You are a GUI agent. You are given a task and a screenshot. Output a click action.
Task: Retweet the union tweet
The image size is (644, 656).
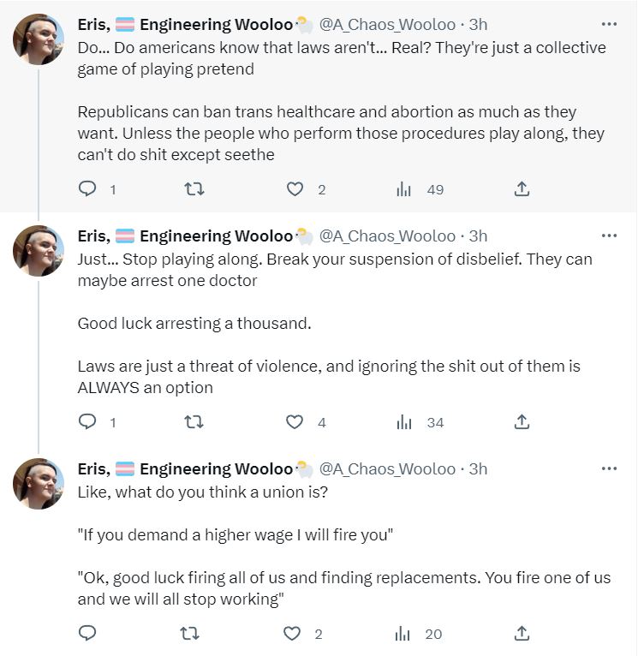click(x=189, y=634)
